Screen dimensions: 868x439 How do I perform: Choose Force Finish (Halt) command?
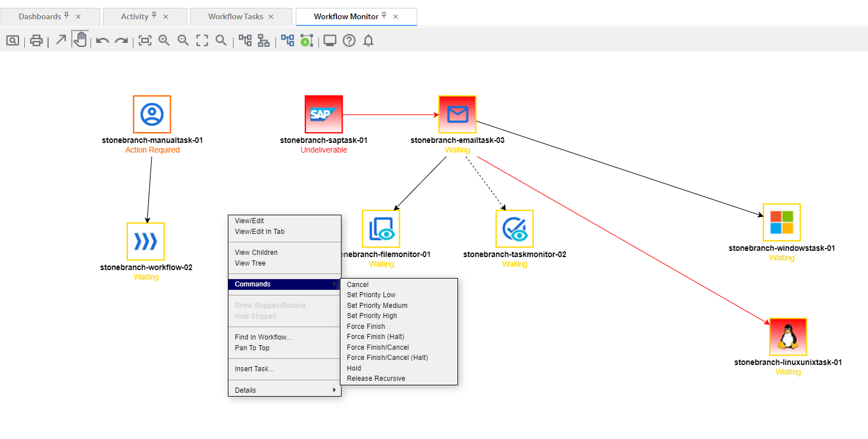pos(375,337)
